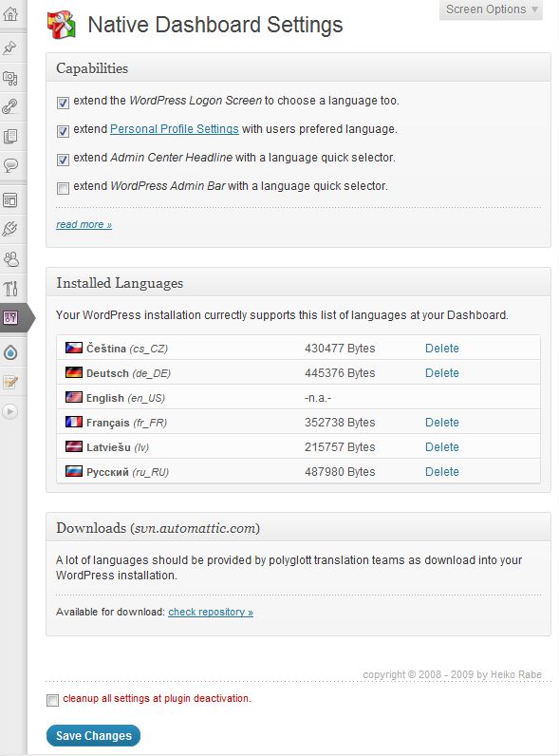Click the Capabilities panel header
This screenshot has height=756, width=559.
click(x=298, y=68)
